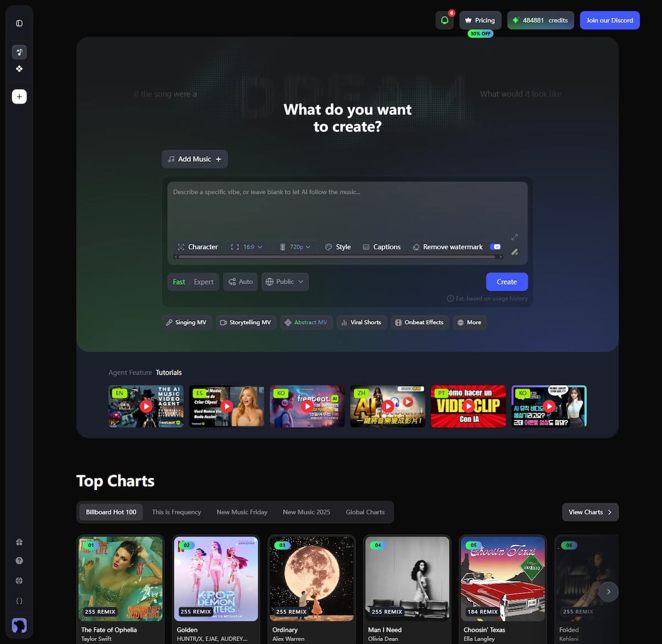Switch to New Music 2025 tab
This screenshot has height=644, width=662.
tap(306, 512)
